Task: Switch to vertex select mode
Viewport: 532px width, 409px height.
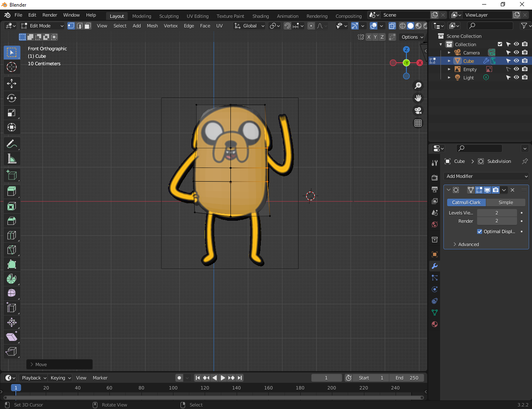Action: [x=71, y=26]
